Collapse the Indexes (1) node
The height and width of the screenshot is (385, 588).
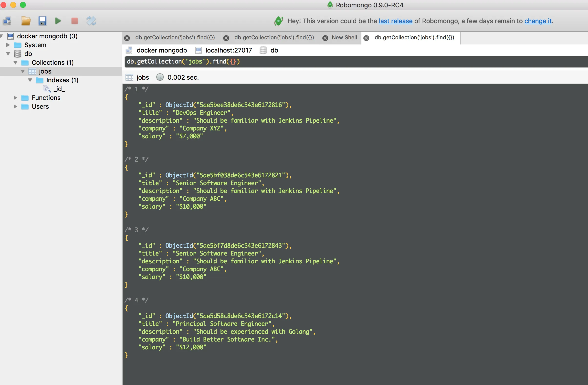click(30, 80)
